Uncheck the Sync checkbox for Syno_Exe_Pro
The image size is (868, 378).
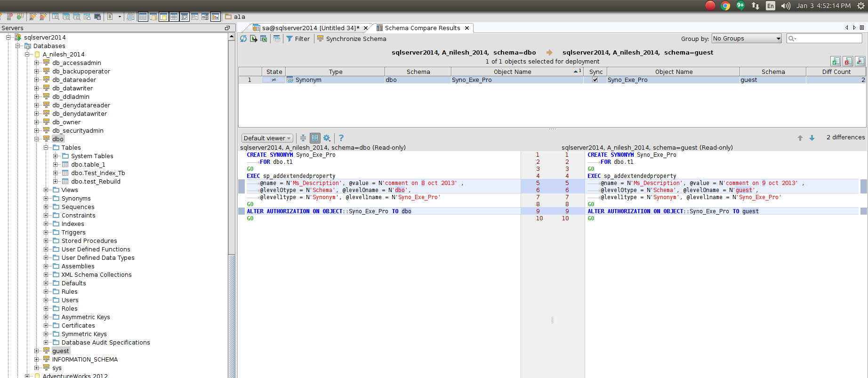click(x=595, y=80)
